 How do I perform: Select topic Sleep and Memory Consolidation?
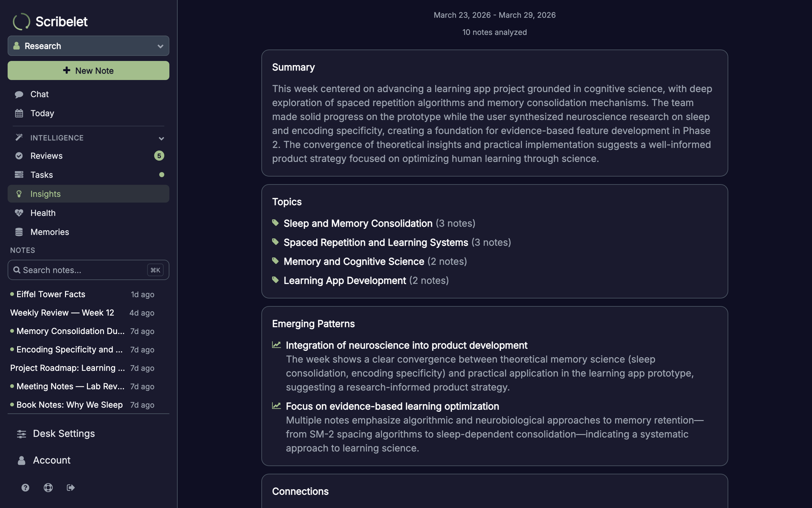click(x=358, y=224)
